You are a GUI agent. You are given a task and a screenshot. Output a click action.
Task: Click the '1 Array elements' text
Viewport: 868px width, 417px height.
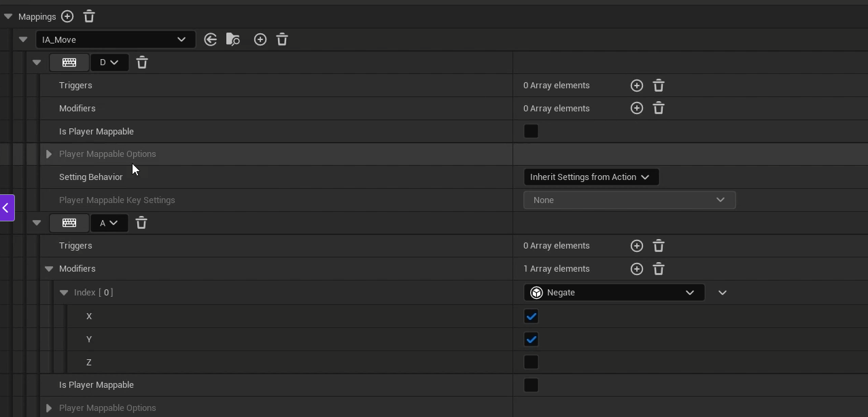[557, 269]
